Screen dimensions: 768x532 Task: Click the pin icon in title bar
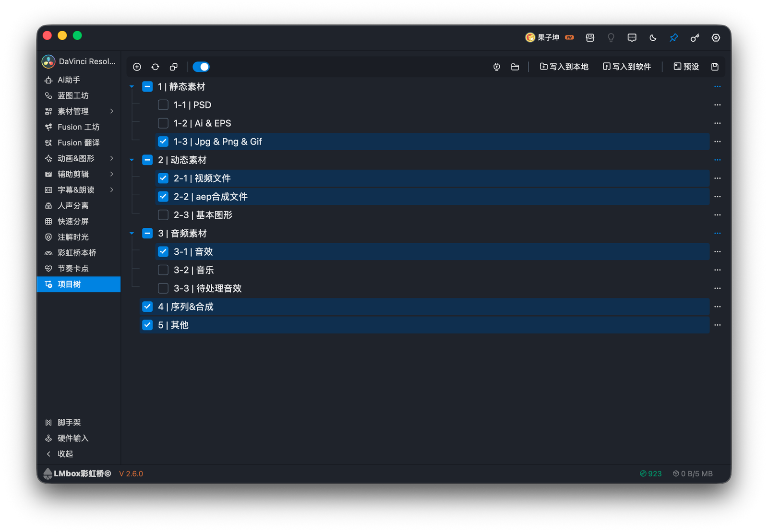pyautogui.click(x=674, y=37)
